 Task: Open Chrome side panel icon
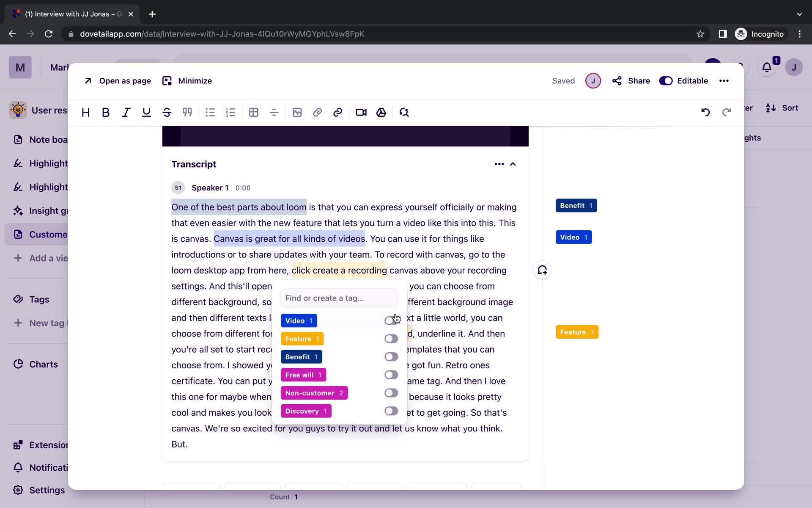tap(723, 34)
